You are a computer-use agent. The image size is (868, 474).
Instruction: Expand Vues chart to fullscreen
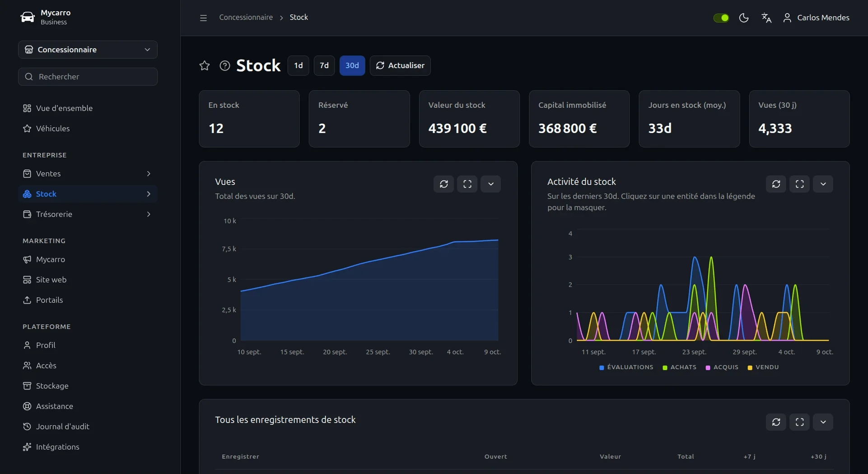pyautogui.click(x=467, y=184)
